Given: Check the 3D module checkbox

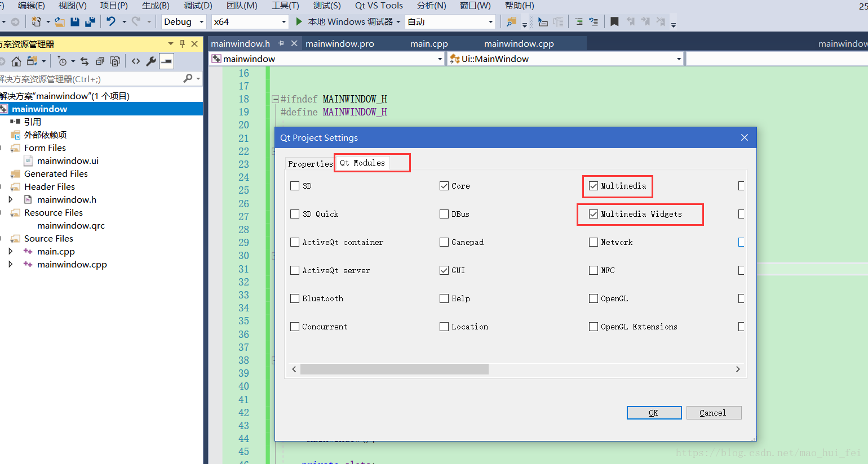Looking at the screenshot, I should [295, 186].
